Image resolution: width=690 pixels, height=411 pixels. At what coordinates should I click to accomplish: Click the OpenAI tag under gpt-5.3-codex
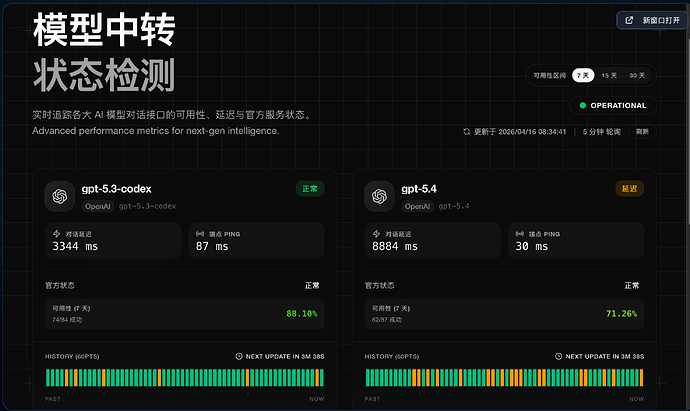pos(98,206)
